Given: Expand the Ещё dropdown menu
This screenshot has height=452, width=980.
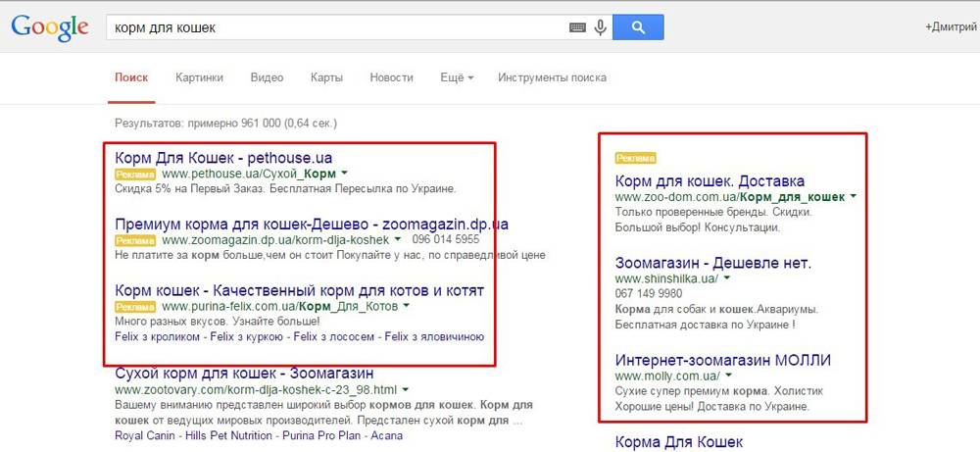Looking at the screenshot, I should point(457,77).
